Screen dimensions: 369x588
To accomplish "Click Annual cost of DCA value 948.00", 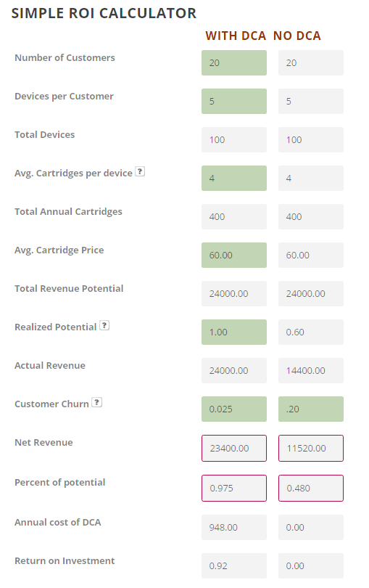I will pos(234,527).
